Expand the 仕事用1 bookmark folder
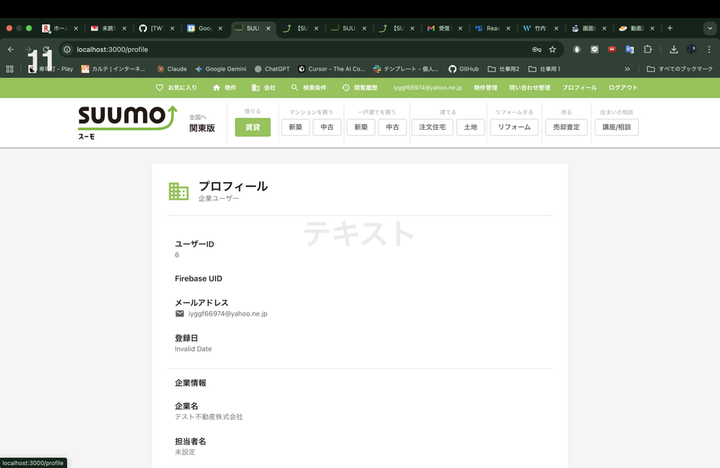720x468 pixels. [x=544, y=69]
